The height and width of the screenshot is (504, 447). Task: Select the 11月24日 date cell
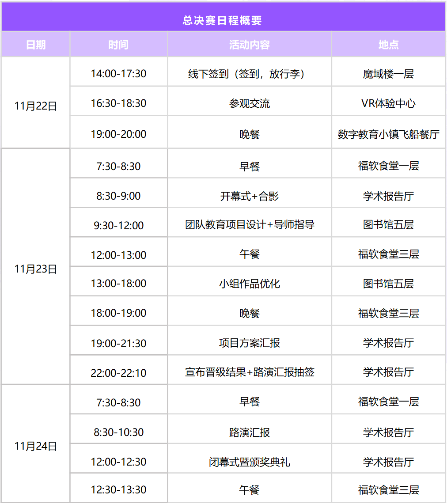pos(36,446)
